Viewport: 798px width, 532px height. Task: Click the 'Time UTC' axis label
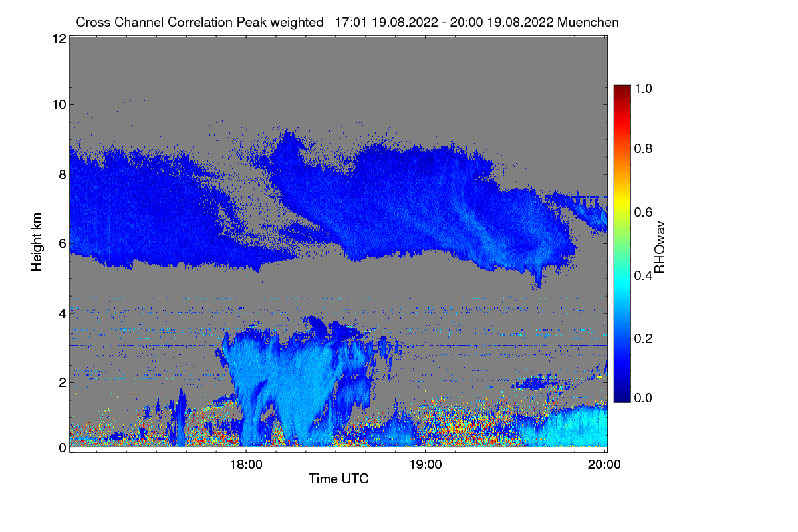338,479
